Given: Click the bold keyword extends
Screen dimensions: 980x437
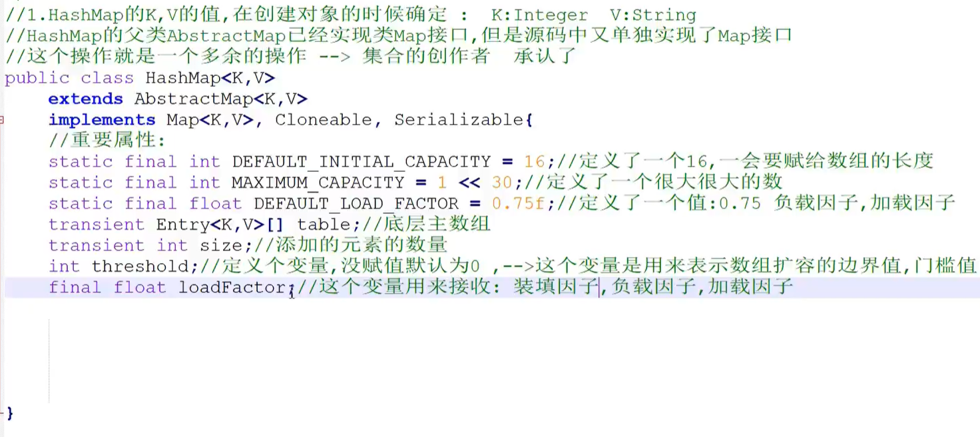Looking at the screenshot, I should click(x=86, y=99).
